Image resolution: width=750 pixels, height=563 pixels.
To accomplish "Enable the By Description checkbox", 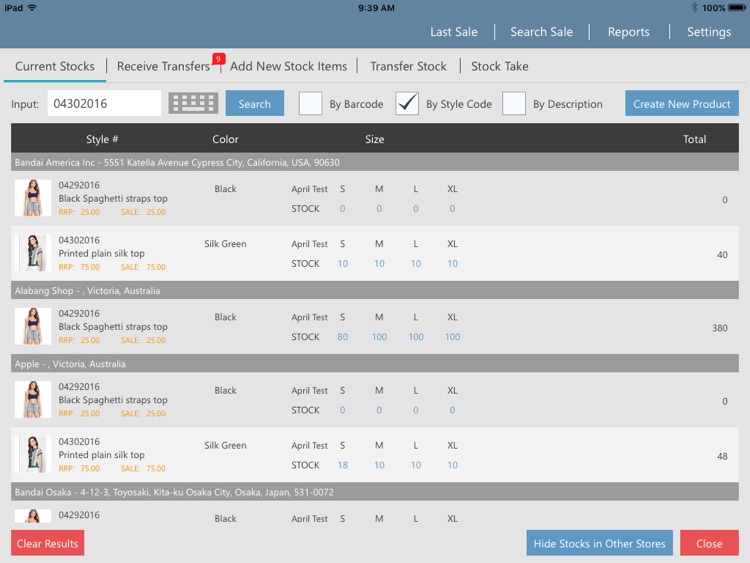I will 514,103.
